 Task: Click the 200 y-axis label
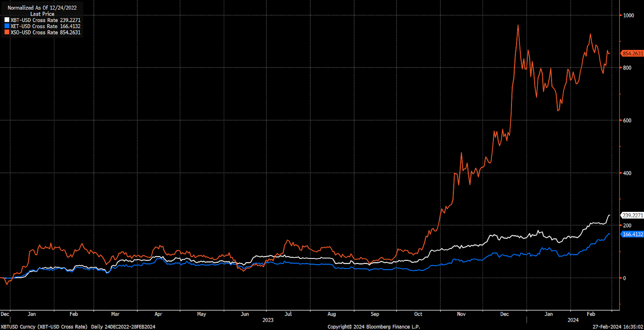(627, 225)
